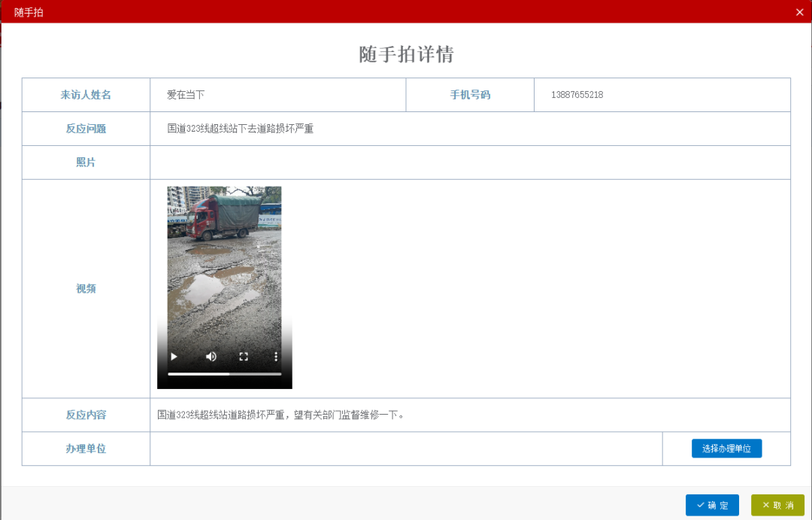The width and height of the screenshot is (812, 520).
Task: Click the video progress bar
Action: pyautogui.click(x=224, y=374)
